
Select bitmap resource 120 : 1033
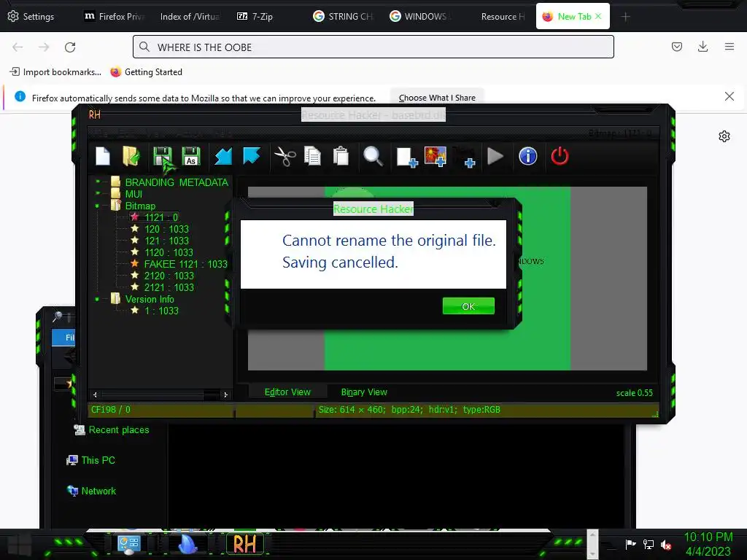[166, 229]
